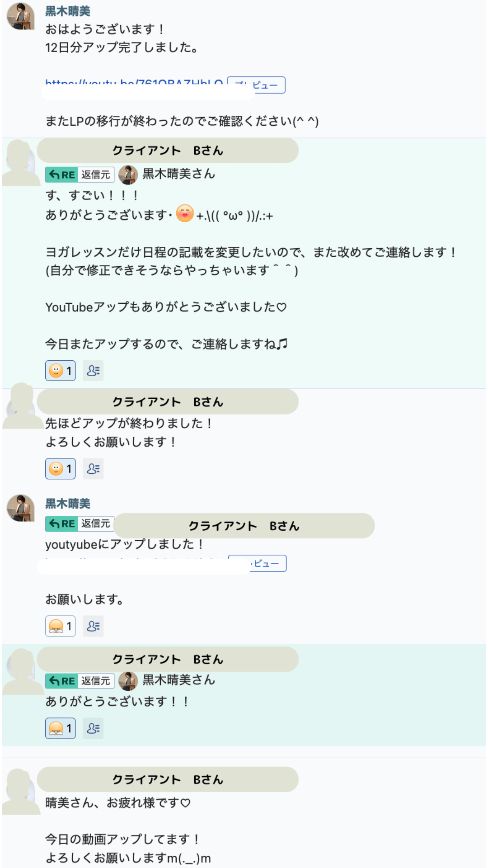Toggle the bowing reaction under お願いします。

pos(60,626)
